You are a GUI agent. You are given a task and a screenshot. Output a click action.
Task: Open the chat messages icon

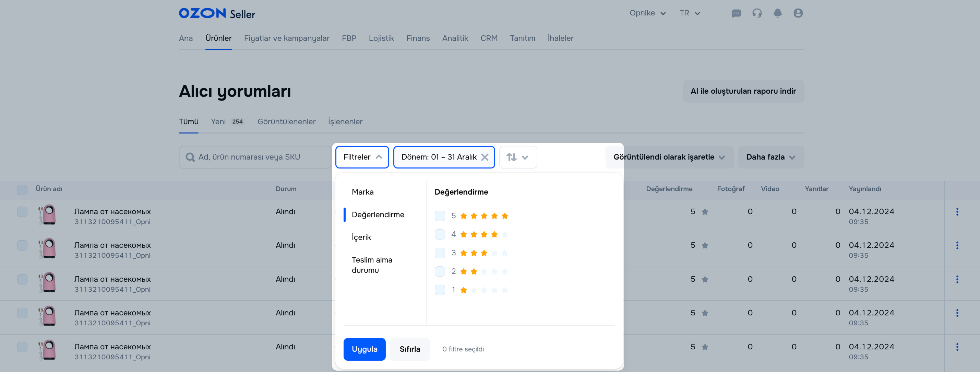point(736,13)
